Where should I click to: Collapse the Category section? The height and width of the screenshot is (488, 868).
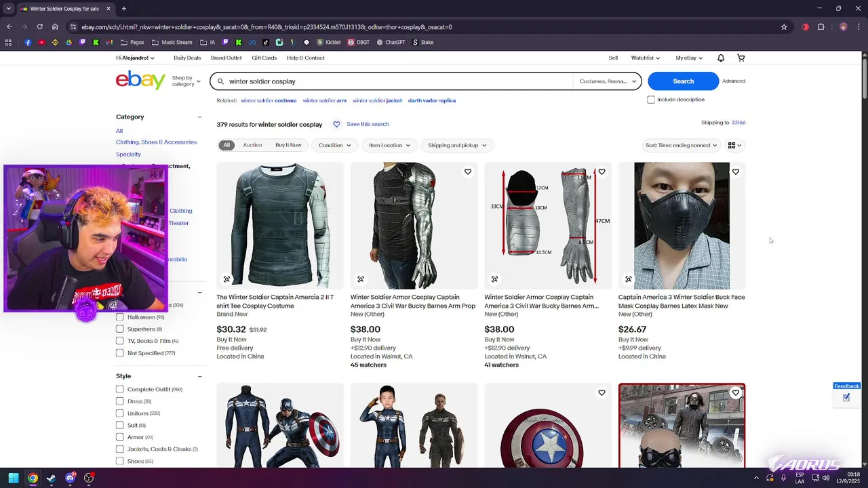click(199, 117)
